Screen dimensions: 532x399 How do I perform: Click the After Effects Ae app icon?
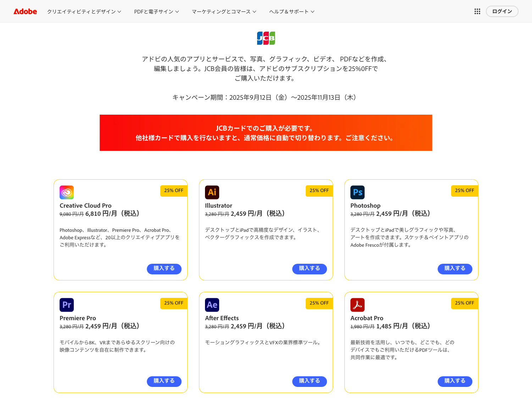[212, 305]
